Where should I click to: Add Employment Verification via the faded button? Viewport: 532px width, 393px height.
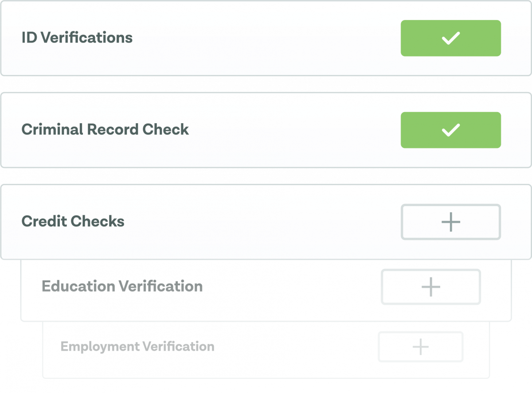click(x=420, y=347)
